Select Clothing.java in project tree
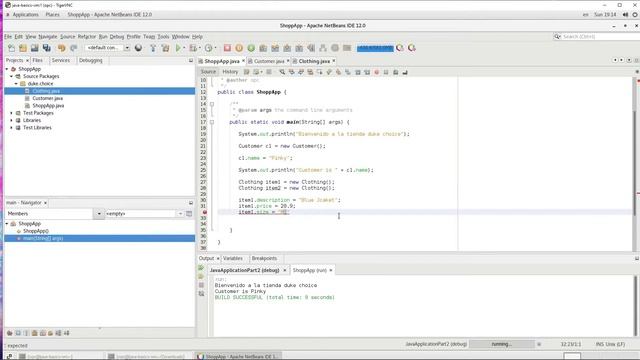 (46, 91)
